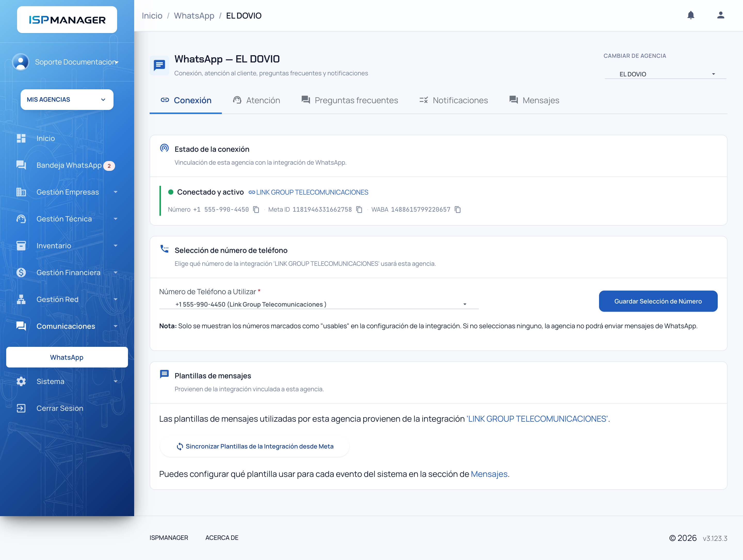This screenshot has height=560, width=743.
Task: Expand the Gestión Técnica submenu arrow
Action: [x=116, y=219]
